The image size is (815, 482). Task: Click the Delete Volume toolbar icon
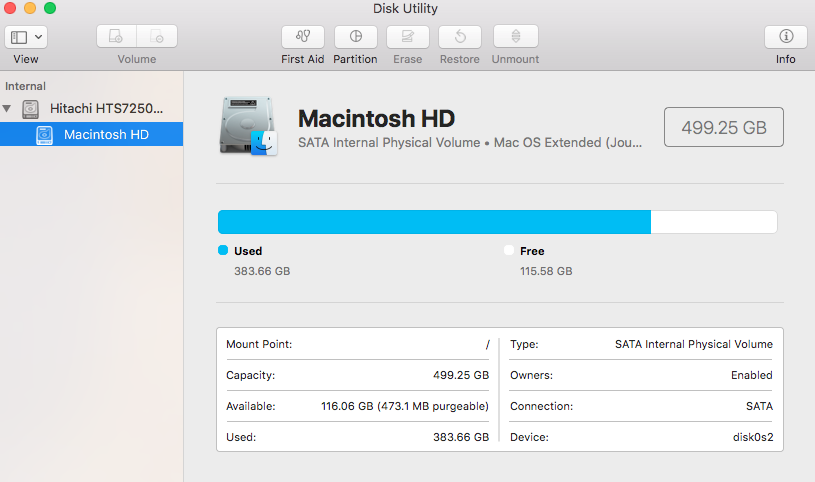pos(157,36)
